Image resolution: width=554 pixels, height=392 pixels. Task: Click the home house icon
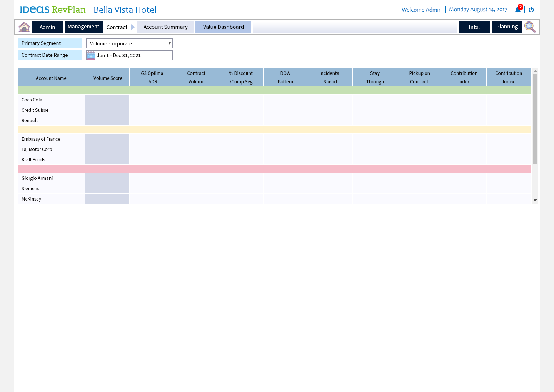click(x=24, y=27)
